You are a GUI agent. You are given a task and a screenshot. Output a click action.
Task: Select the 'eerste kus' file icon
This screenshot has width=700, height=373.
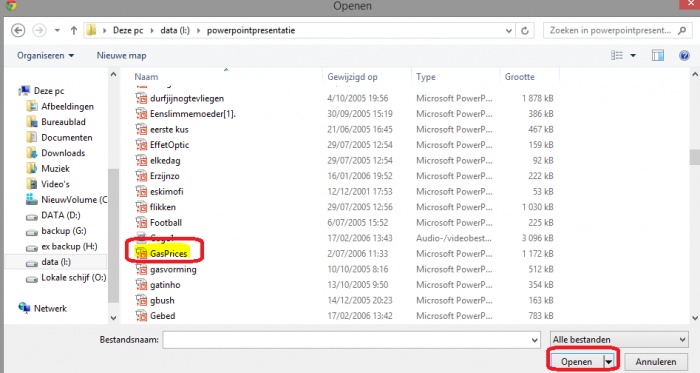pyautogui.click(x=142, y=129)
